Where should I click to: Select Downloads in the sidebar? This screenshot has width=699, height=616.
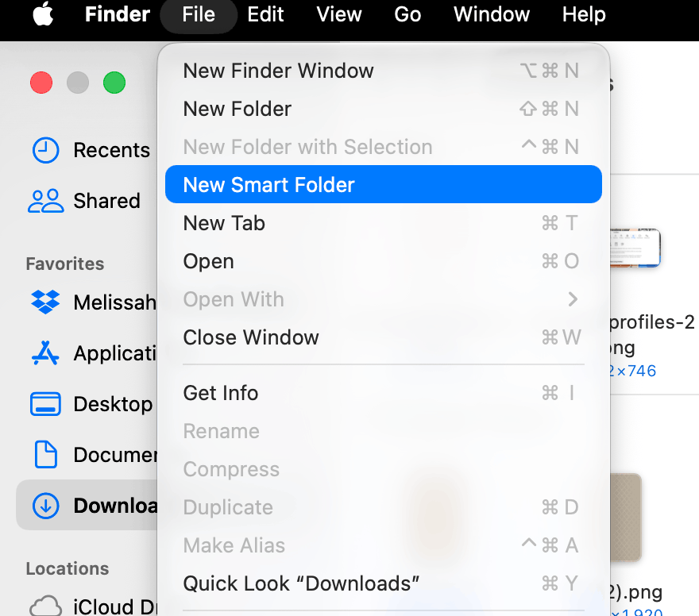[87, 505]
